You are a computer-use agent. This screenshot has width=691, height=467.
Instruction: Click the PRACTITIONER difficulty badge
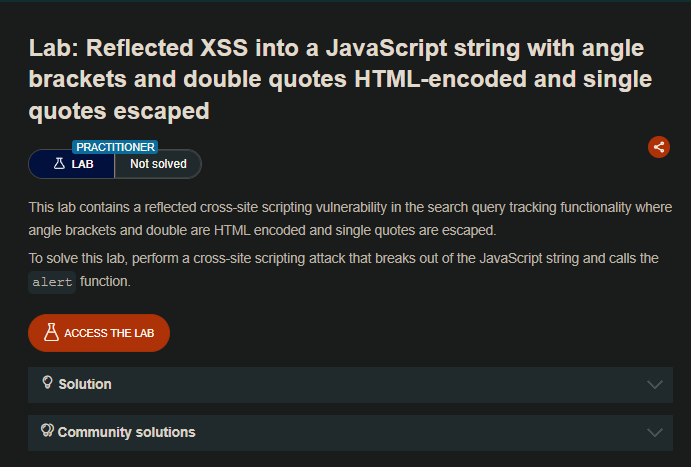click(115, 147)
